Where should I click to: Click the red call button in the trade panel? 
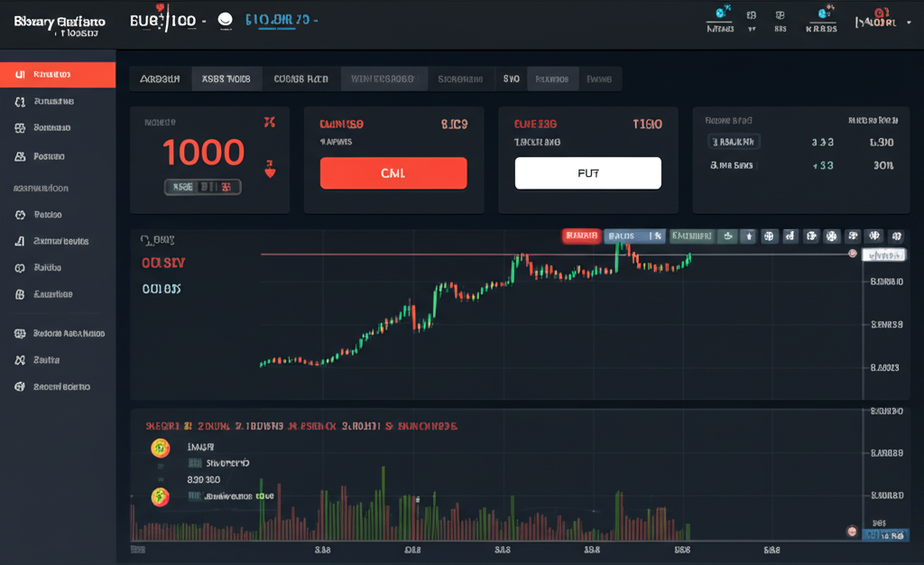pyautogui.click(x=393, y=172)
